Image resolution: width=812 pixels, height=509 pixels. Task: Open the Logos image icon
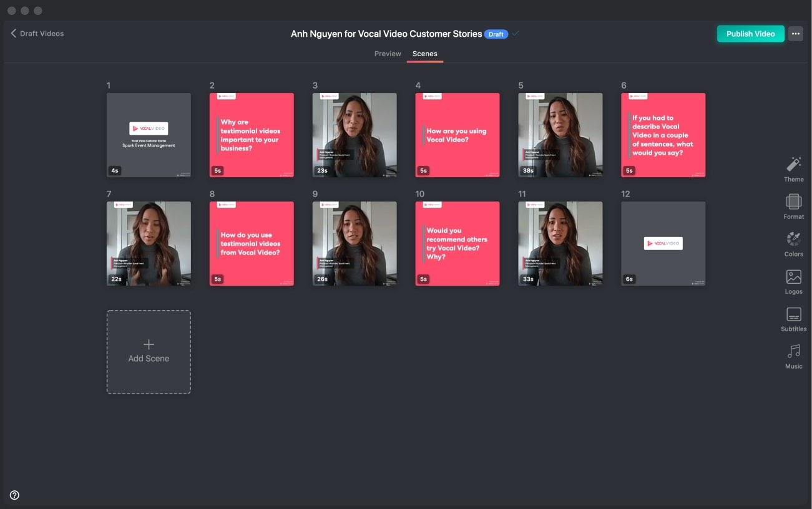click(793, 276)
